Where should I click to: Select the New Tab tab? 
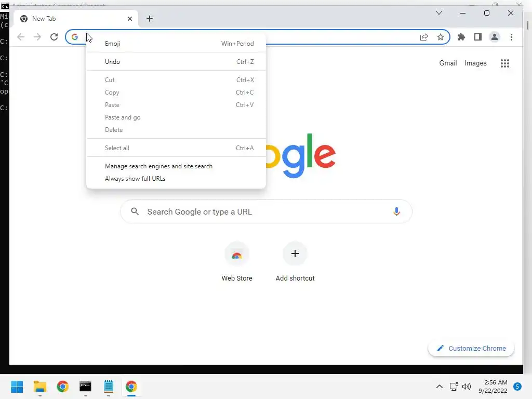coord(76,19)
